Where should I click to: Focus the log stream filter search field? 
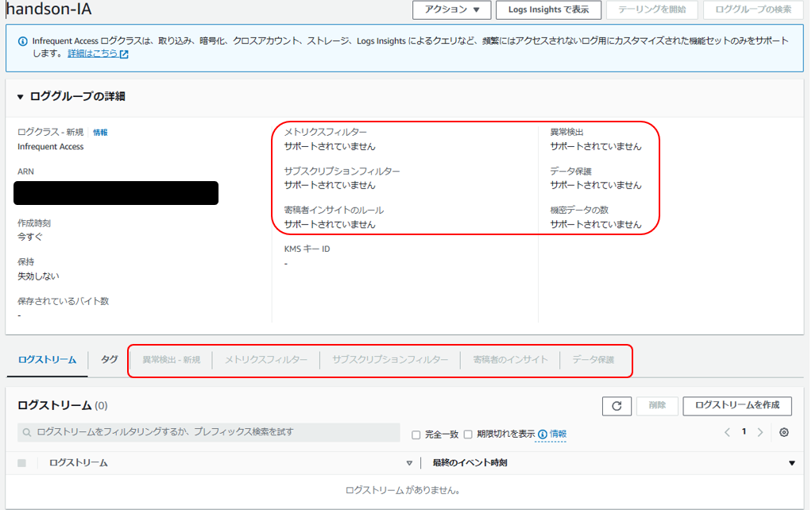[209, 432]
